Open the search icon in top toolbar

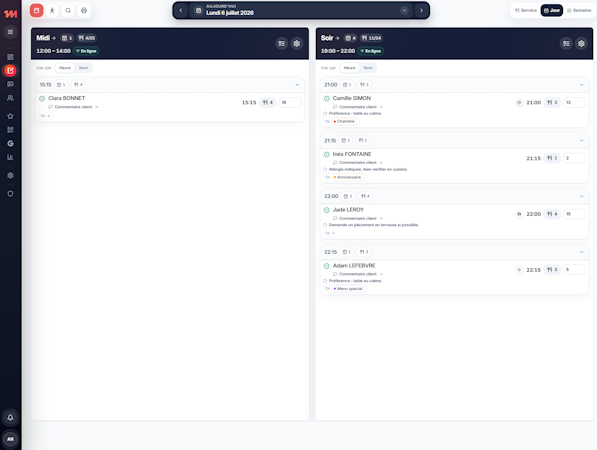tap(68, 11)
